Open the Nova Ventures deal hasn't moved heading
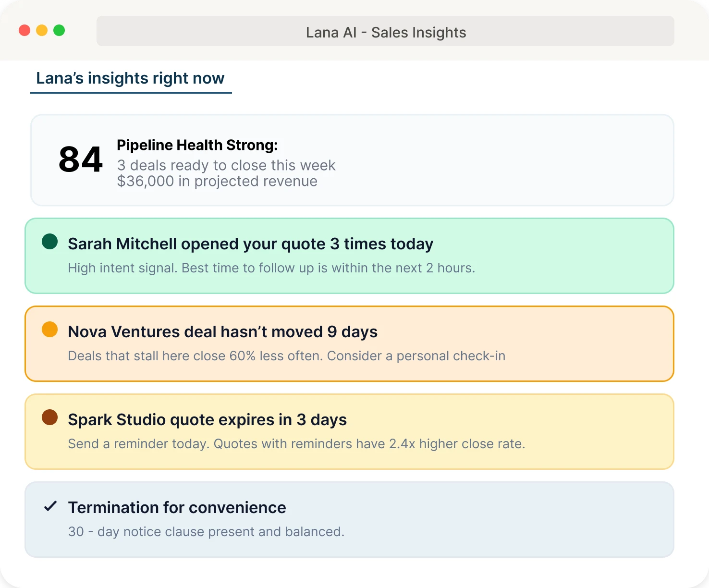709x588 pixels. click(222, 332)
